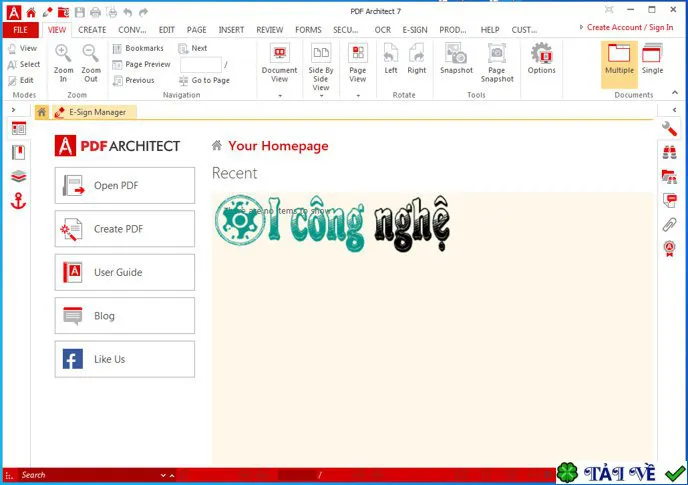
Task: Open the E-SIGN ribbon tab
Action: click(415, 30)
